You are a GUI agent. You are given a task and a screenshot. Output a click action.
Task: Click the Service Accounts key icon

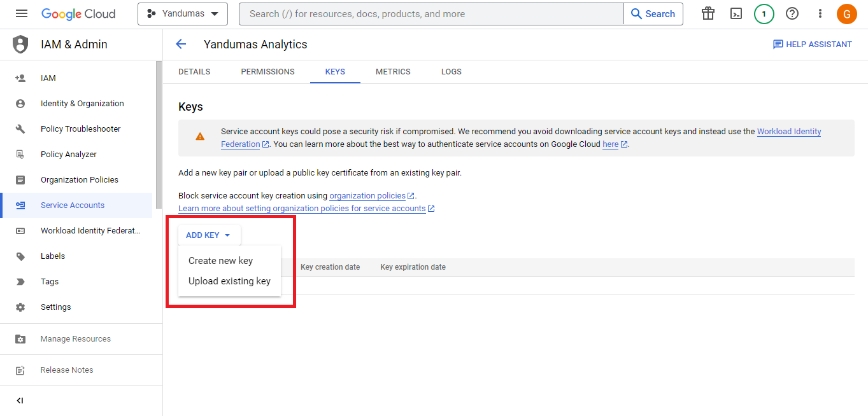[x=20, y=205]
